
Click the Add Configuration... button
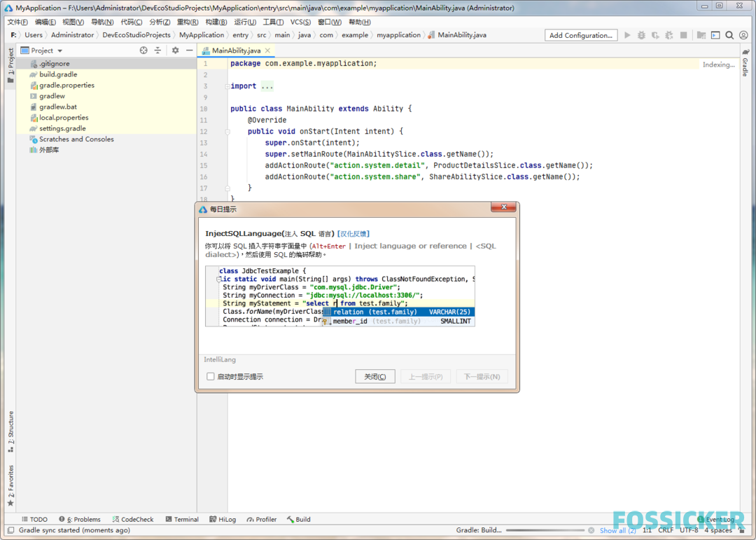click(581, 35)
